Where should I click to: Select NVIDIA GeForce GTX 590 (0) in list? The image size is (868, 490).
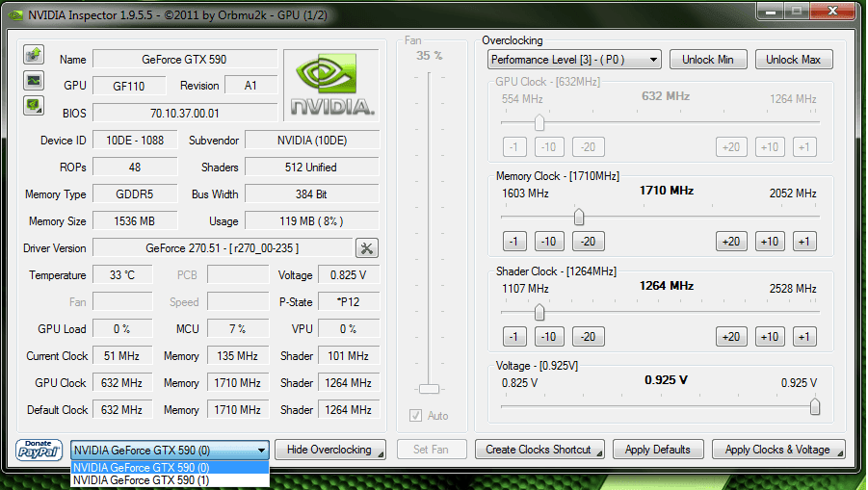(170, 467)
